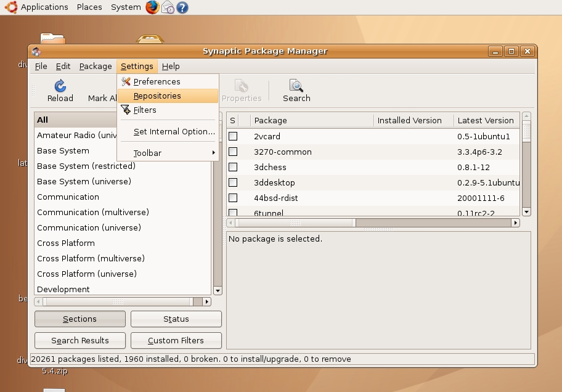Viewport: 562px width, 392px height.
Task: Expand the Toolbar submenu arrow
Action: (214, 153)
